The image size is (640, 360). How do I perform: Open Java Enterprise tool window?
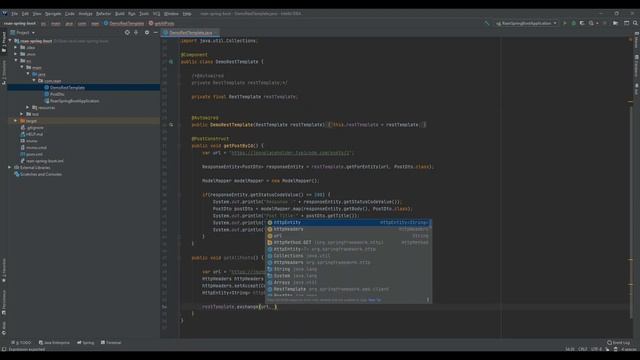point(54,342)
